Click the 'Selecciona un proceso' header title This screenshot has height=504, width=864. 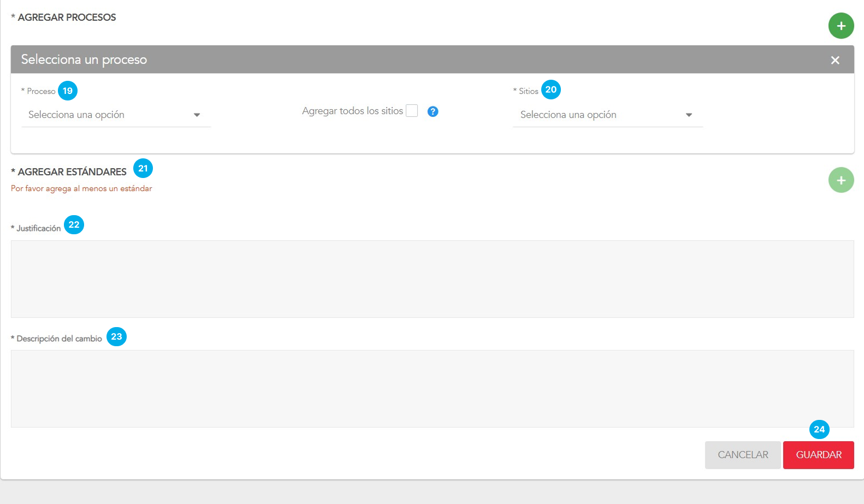[84, 60]
